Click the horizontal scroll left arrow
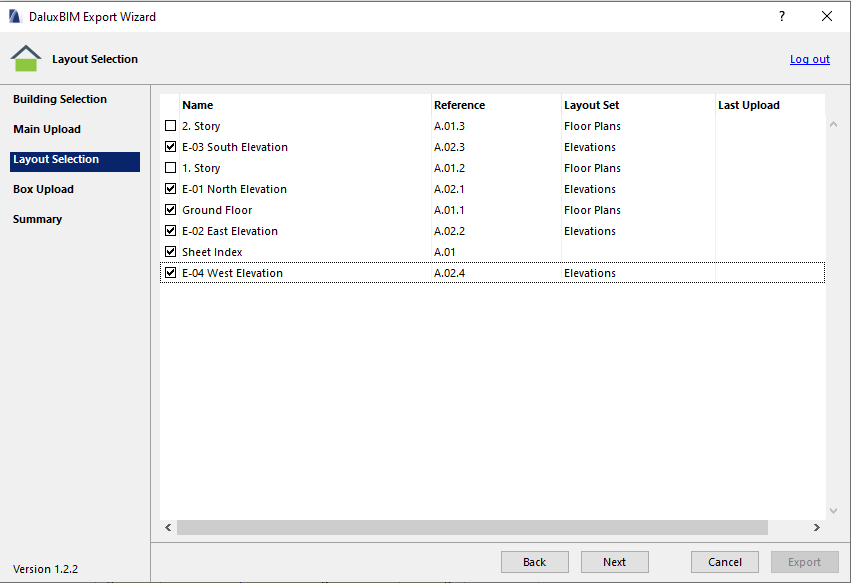 tap(168, 528)
